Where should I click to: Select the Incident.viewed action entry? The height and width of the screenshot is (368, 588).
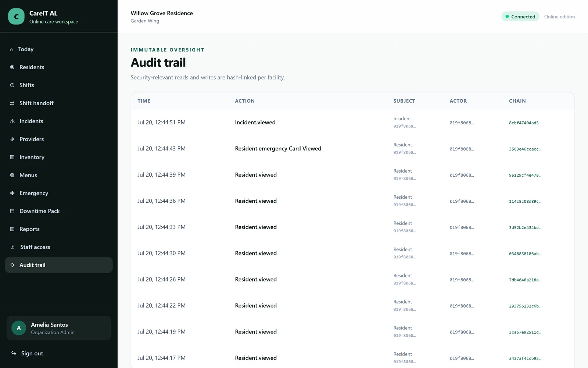click(255, 123)
